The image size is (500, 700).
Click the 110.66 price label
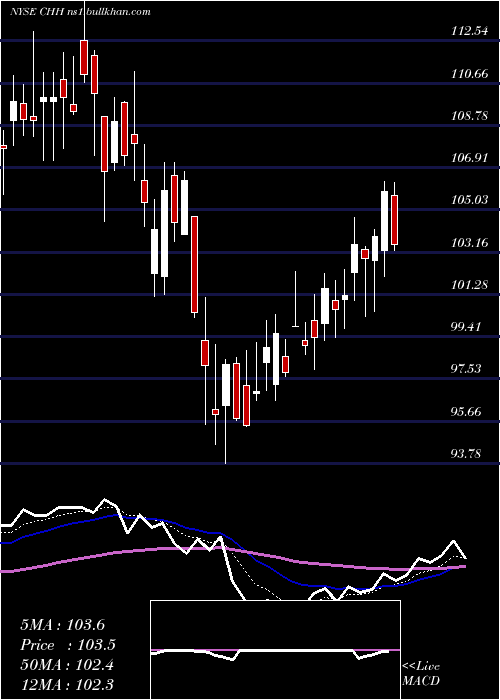click(x=470, y=74)
